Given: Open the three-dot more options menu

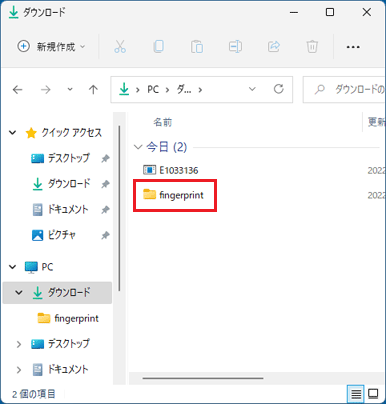Looking at the screenshot, I should point(353,47).
